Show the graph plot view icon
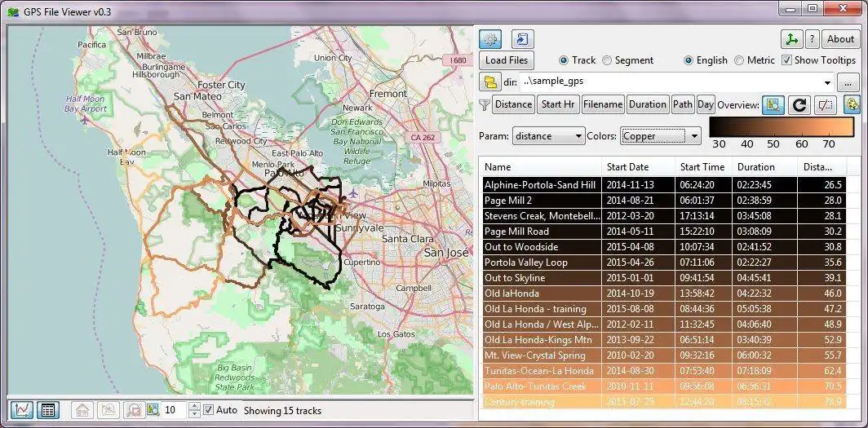 coord(22,410)
